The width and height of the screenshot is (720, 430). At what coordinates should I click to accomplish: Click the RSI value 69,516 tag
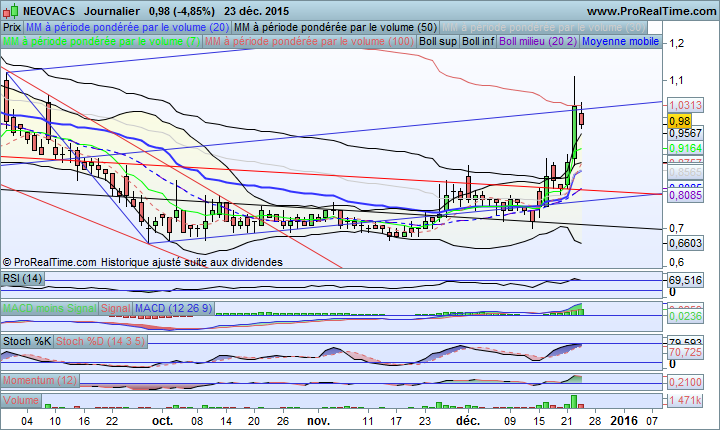(685, 280)
